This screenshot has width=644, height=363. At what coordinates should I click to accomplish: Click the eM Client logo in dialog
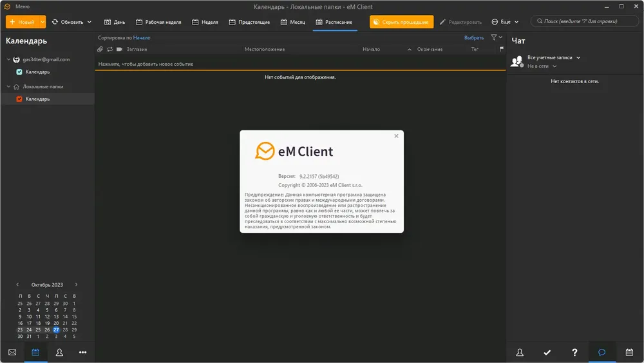pos(294,152)
